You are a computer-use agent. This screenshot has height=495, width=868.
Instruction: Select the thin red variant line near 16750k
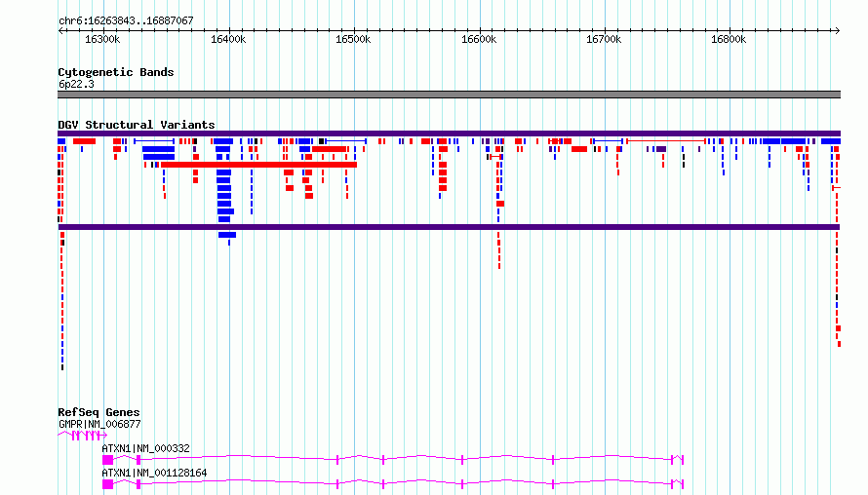(666, 141)
